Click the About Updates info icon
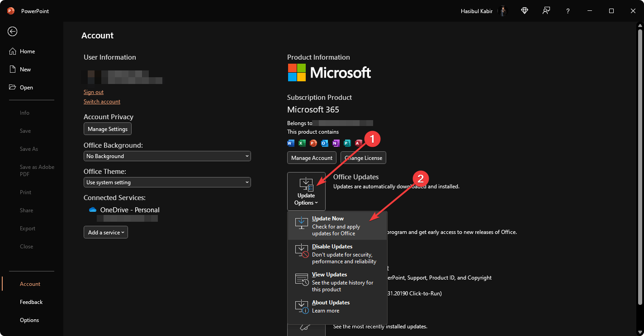The height and width of the screenshot is (336, 644). coord(302,307)
